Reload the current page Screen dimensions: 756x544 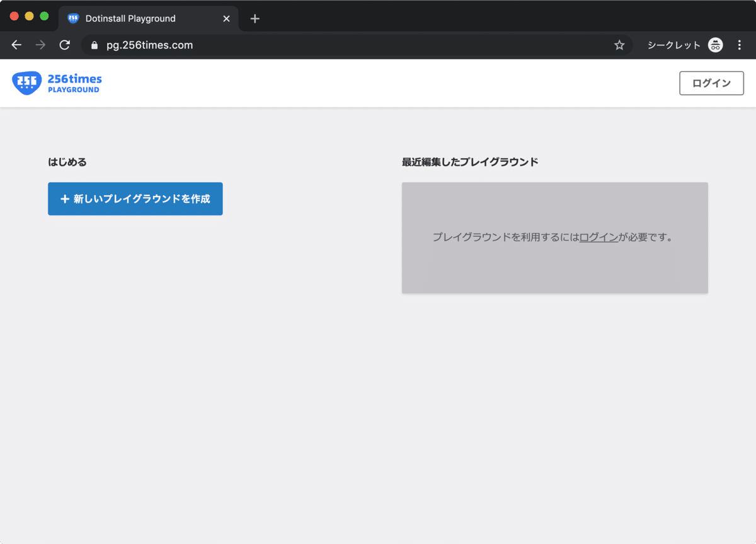coord(64,45)
